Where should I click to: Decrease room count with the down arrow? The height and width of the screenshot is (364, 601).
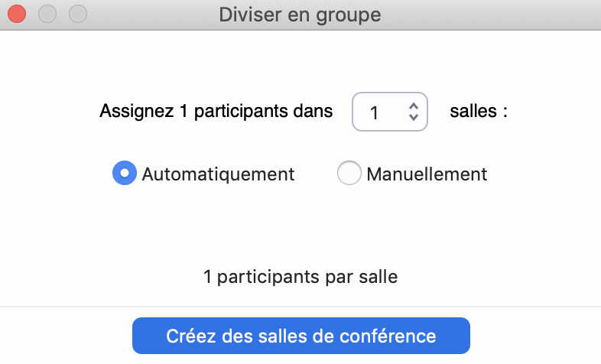(414, 118)
